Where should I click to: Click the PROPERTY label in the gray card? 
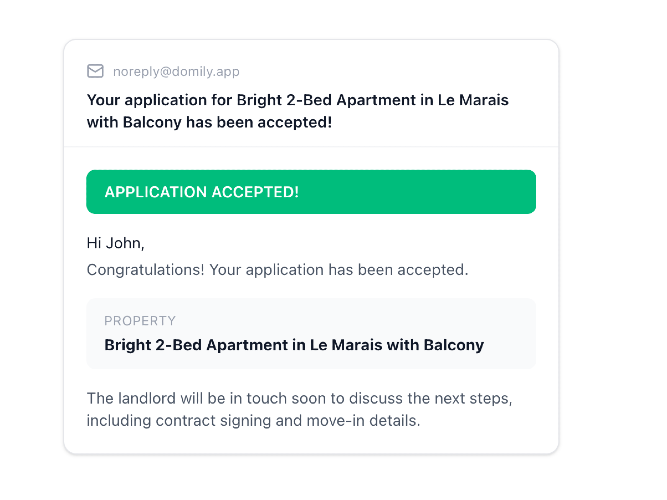tap(140, 321)
